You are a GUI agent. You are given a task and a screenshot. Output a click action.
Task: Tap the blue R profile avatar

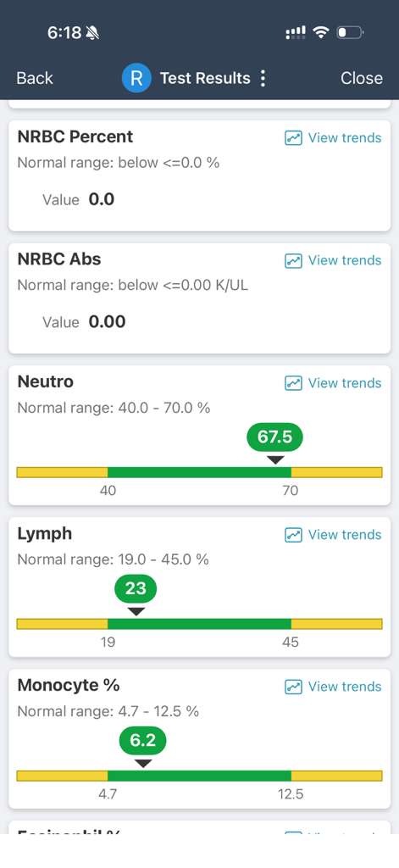click(136, 78)
